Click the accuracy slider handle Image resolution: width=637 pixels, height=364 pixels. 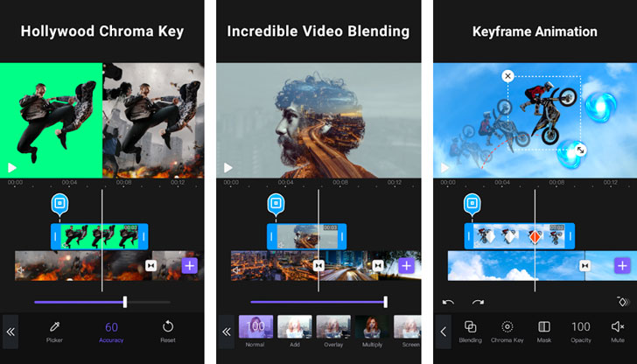point(125,302)
